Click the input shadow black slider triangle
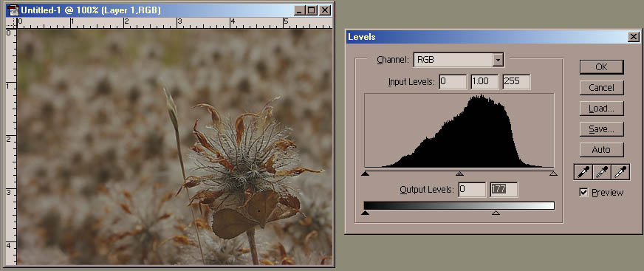This screenshot has width=644, height=271. pyautogui.click(x=365, y=174)
